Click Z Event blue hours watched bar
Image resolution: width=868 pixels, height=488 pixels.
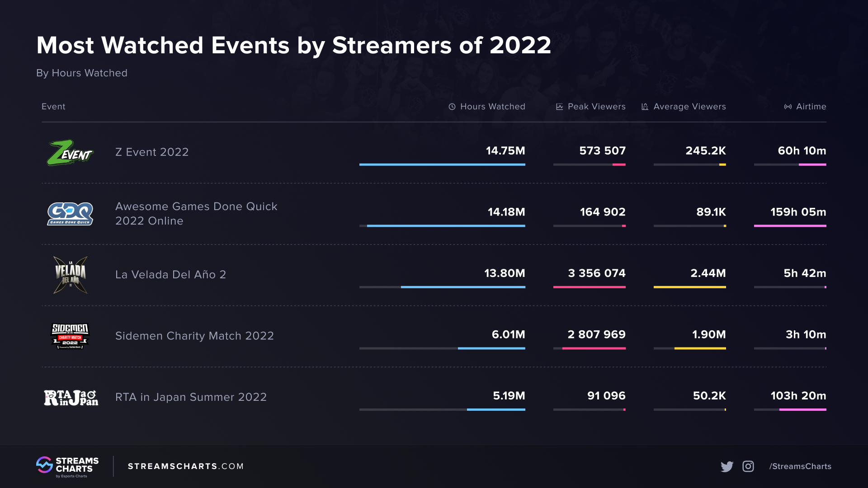tap(442, 164)
